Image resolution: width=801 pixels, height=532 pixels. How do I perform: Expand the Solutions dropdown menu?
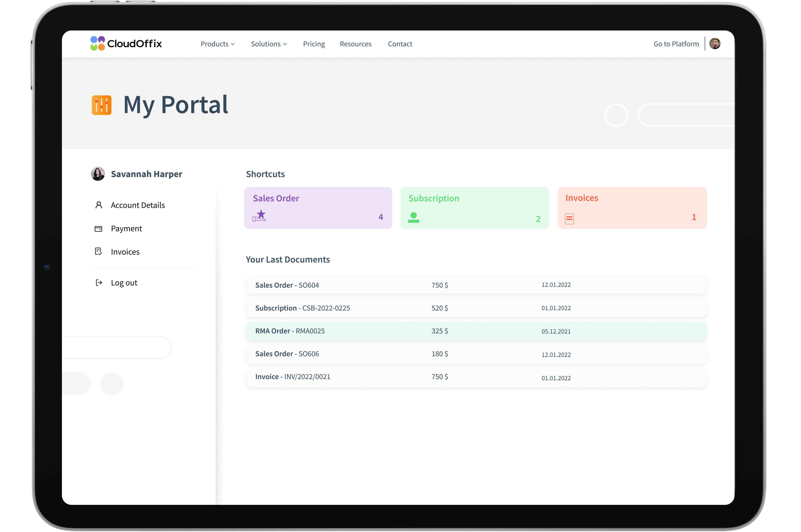[269, 44]
